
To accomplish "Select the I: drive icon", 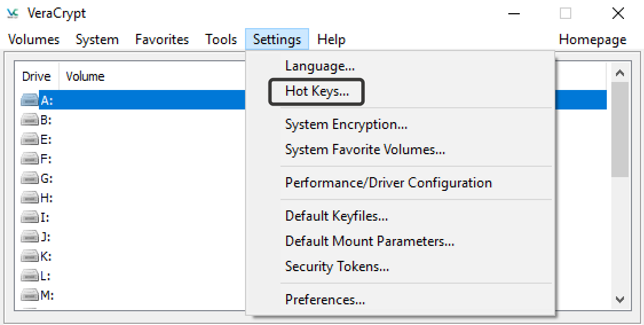I will click(x=30, y=217).
